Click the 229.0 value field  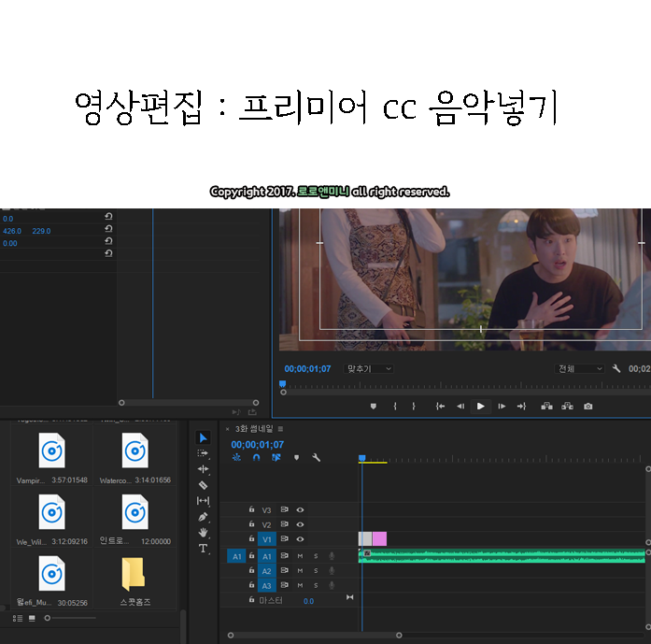pos(41,231)
